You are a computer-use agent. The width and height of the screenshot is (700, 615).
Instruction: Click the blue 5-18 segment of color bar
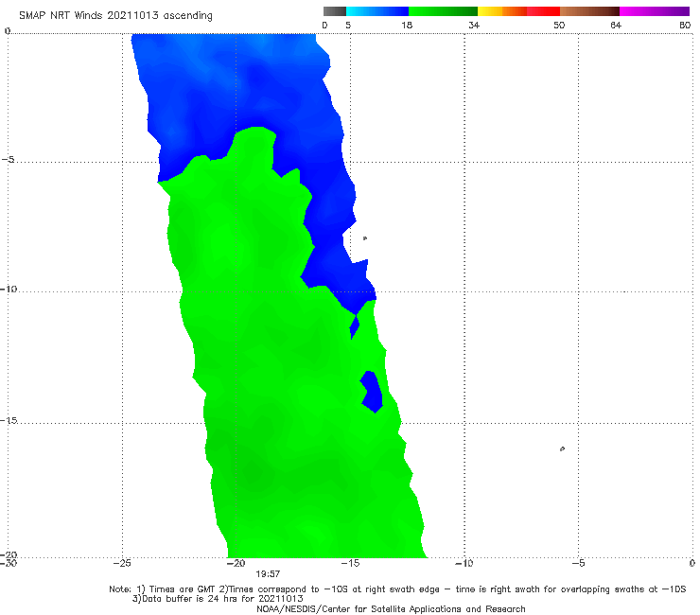(377, 11)
